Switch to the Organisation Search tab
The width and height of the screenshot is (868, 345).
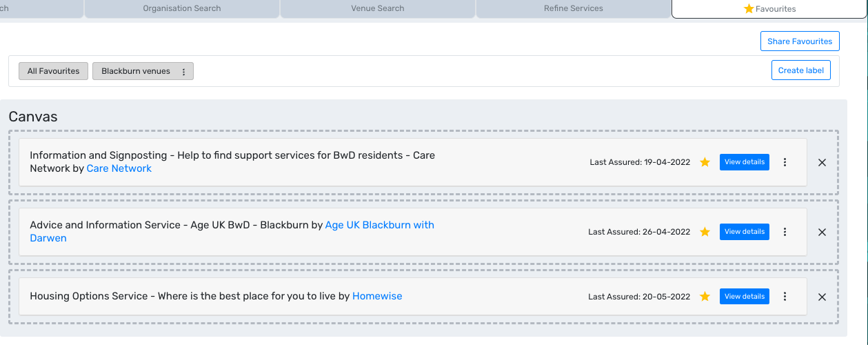click(x=182, y=8)
